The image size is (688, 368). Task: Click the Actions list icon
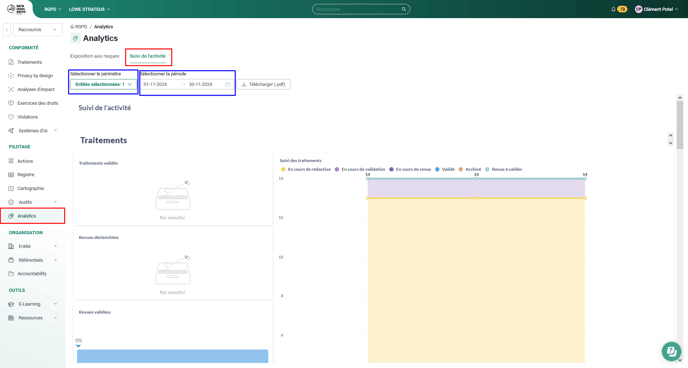(x=11, y=161)
